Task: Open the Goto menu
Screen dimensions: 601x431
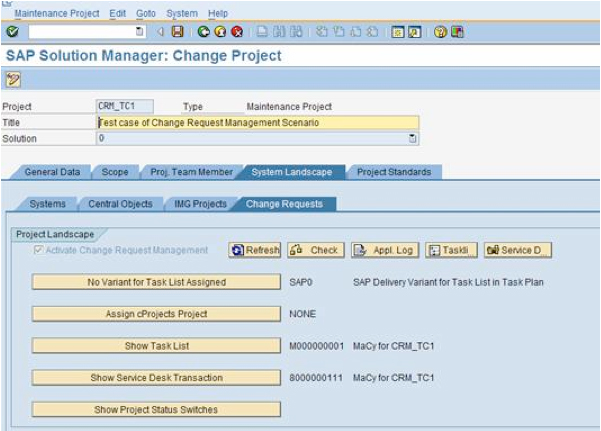Action: (x=146, y=13)
